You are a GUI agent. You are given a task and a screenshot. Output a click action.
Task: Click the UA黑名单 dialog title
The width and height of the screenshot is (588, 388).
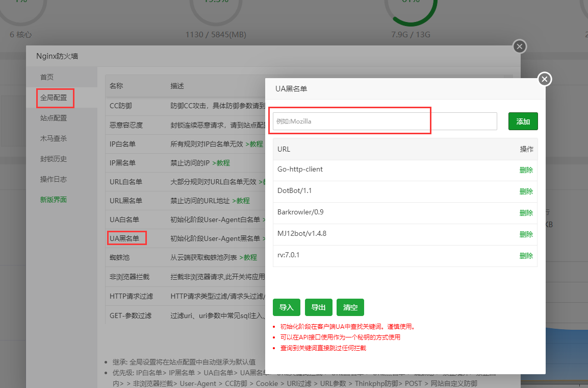[291, 89]
